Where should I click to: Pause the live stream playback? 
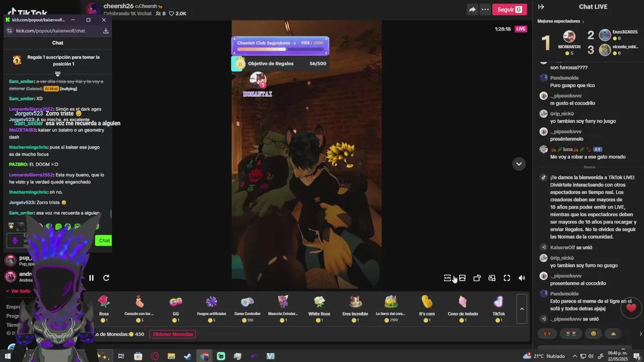coord(91,278)
